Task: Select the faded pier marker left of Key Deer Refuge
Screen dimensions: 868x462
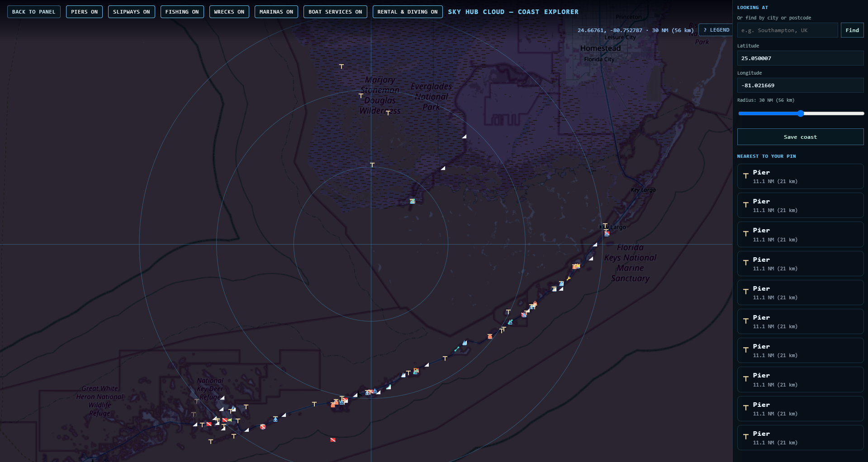Action: click(x=197, y=401)
